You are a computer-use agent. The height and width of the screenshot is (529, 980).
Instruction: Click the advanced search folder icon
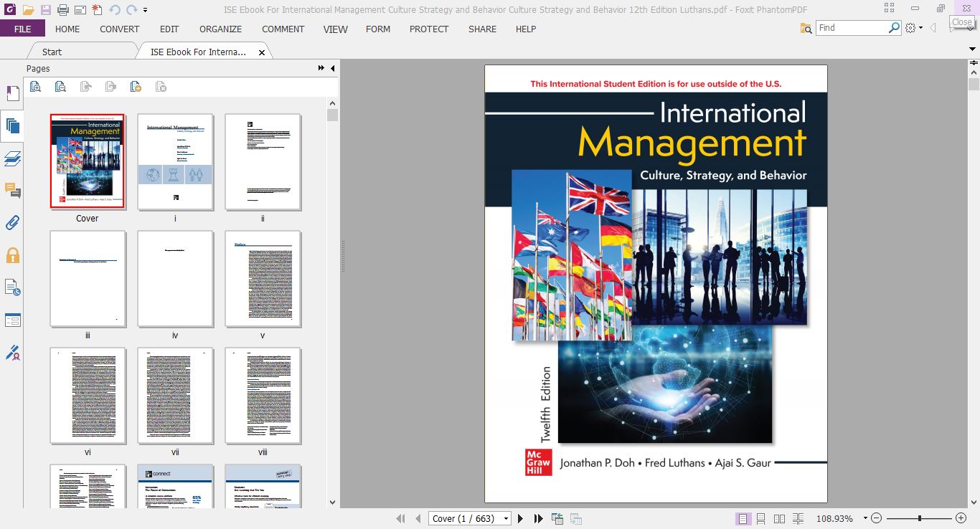click(x=806, y=28)
